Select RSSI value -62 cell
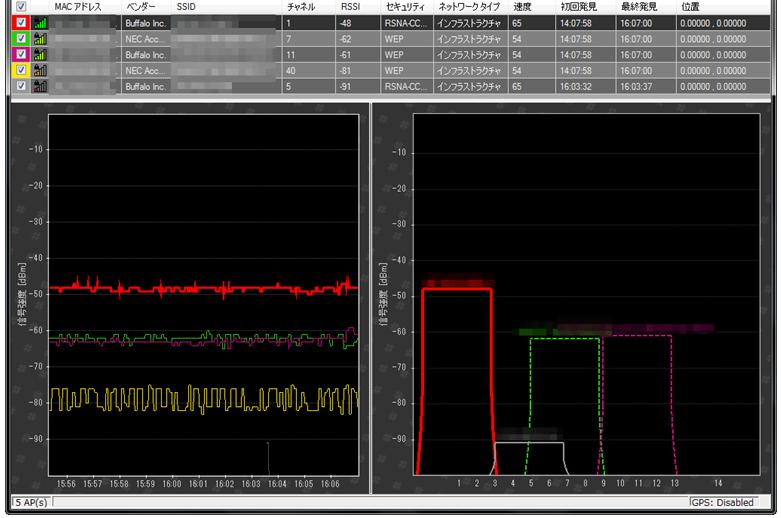This screenshot has width=781, height=518. click(345, 39)
